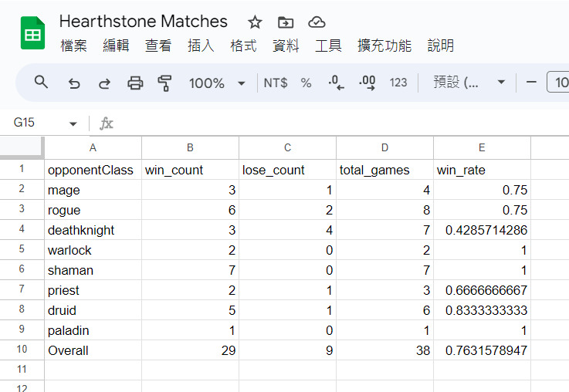The image size is (569, 392).
Task: Open the 插入 menu
Action: coord(201,46)
